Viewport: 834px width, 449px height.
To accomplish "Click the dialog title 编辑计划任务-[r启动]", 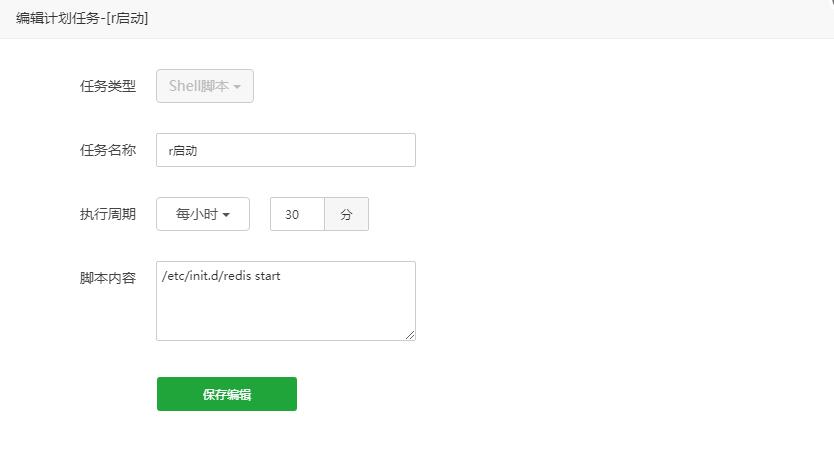I will point(82,18).
